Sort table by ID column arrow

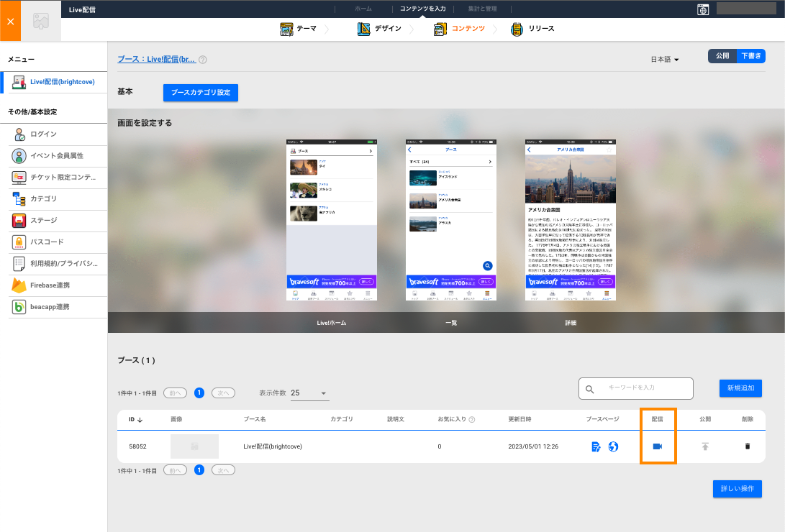pos(140,420)
